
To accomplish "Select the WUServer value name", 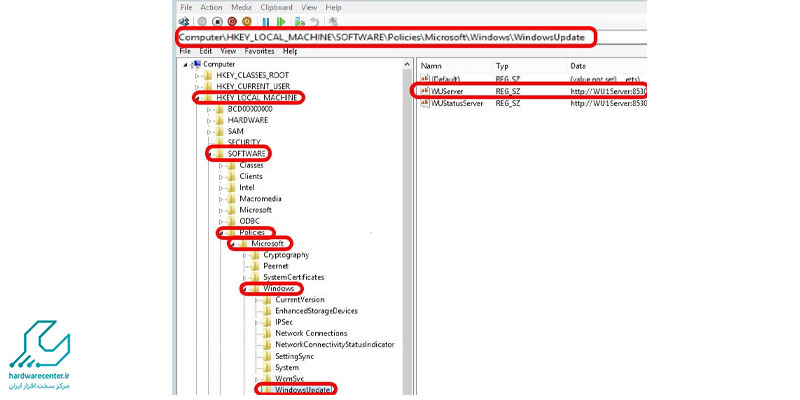I will coord(447,91).
